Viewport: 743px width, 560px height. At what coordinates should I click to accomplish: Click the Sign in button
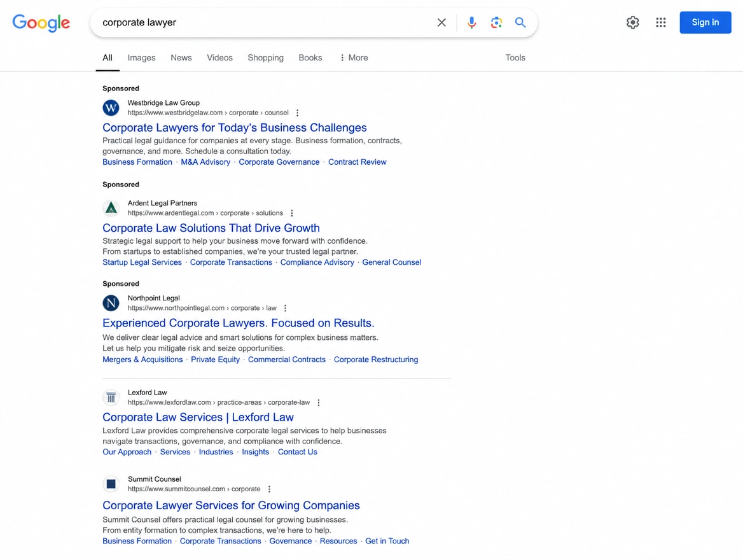(x=705, y=22)
